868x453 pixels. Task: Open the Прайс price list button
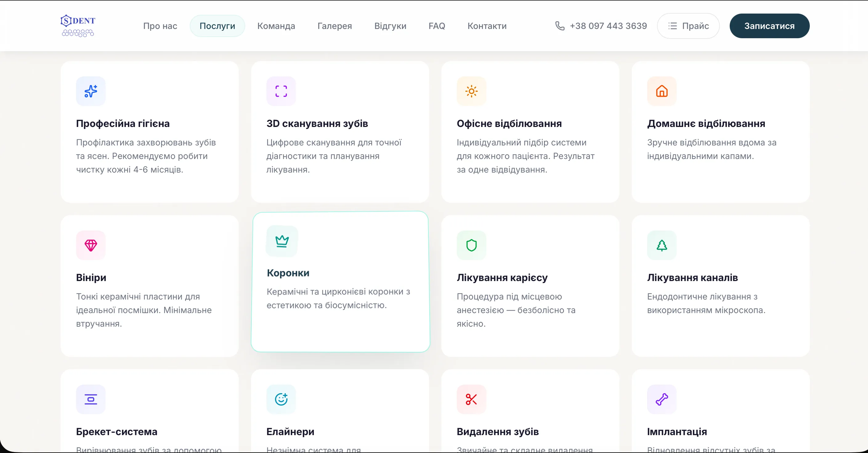pos(688,26)
